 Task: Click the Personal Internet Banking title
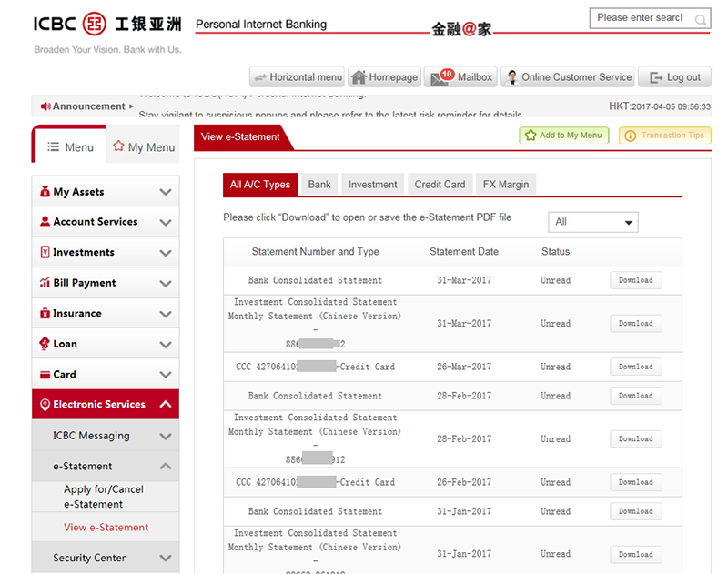tap(261, 25)
